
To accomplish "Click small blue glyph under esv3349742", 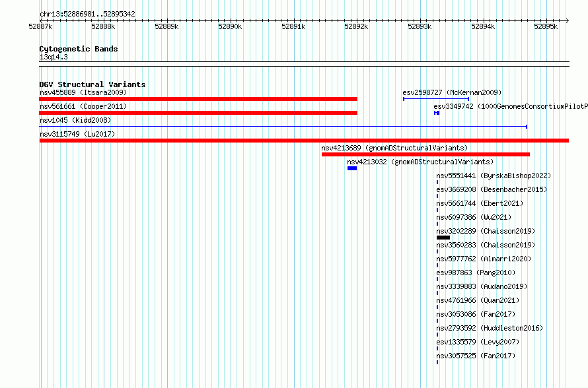I will pyautogui.click(x=437, y=113).
